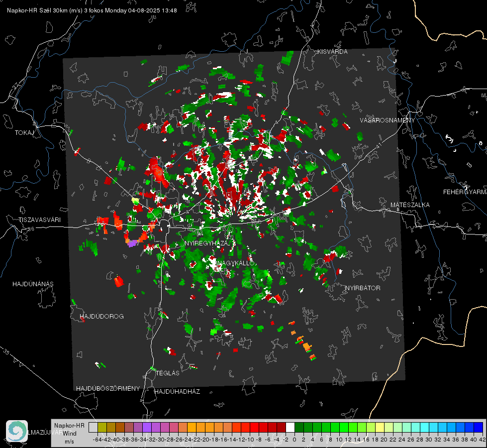Select the orange legend swatch between -24 and -22
Viewport: 487px width, 448px height.
pyautogui.click(x=192, y=427)
